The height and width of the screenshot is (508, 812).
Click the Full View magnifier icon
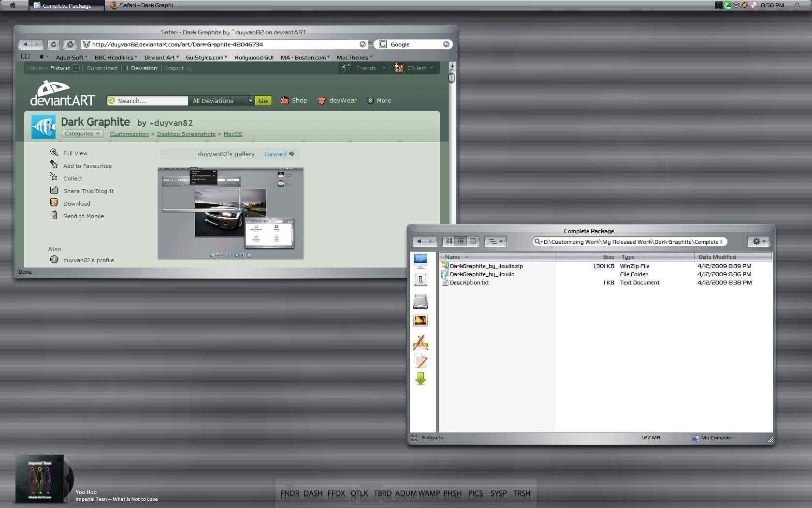click(x=54, y=152)
